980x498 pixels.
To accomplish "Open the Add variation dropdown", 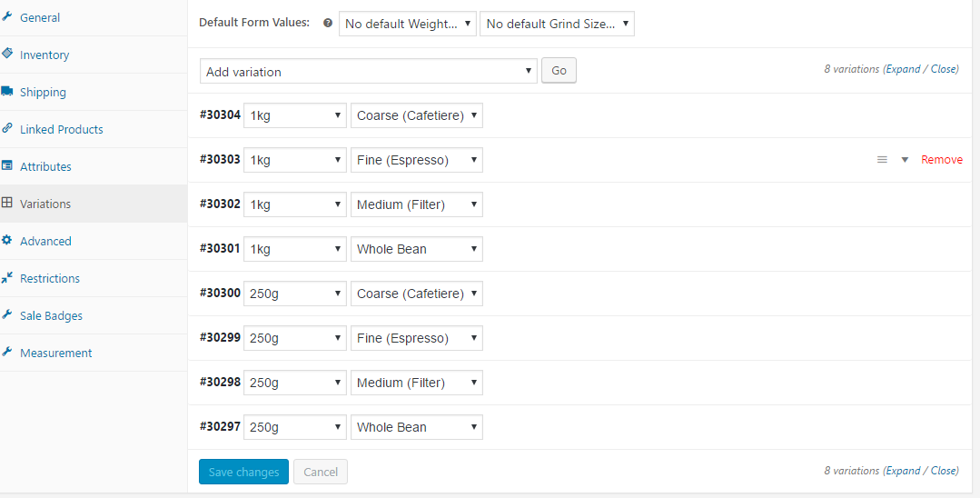I will click(x=369, y=71).
